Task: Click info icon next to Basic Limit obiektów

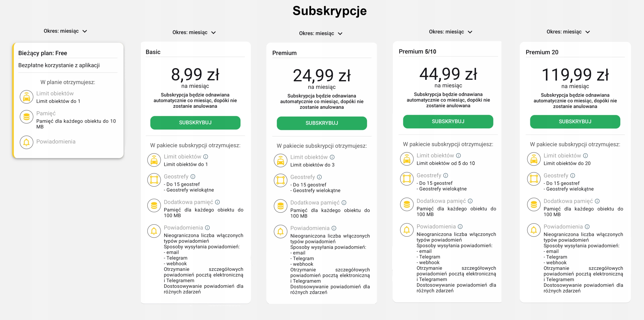Action: coord(206,157)
